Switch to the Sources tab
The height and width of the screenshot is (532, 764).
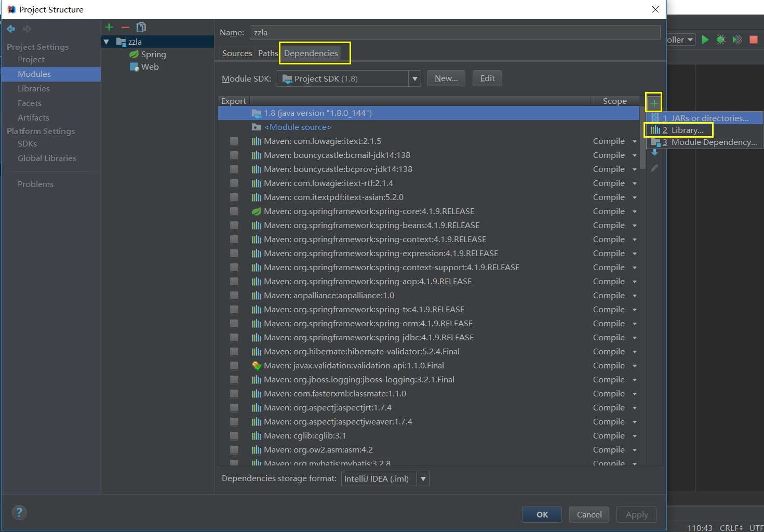237,53
